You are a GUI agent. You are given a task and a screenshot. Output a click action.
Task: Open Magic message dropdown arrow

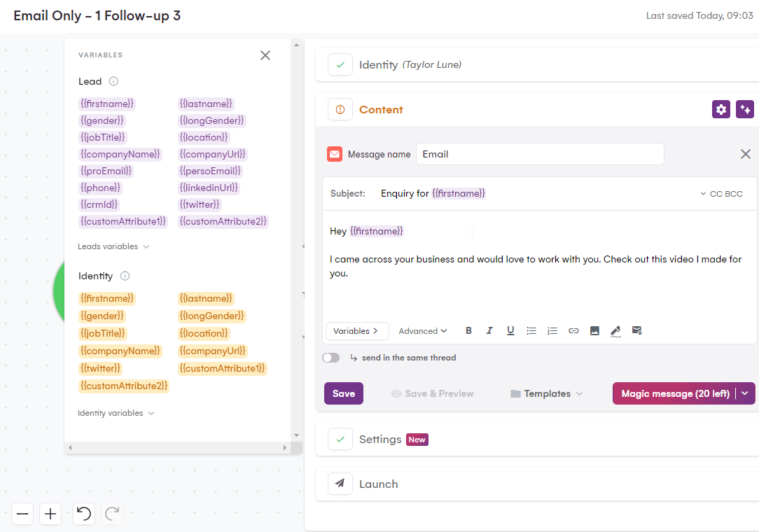(x=746, y=393)
